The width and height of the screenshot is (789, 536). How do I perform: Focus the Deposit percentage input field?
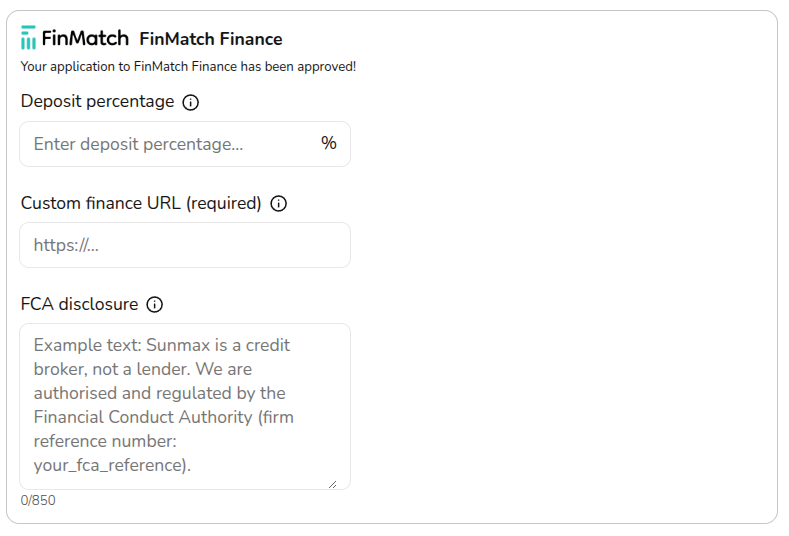coord(170,144)
